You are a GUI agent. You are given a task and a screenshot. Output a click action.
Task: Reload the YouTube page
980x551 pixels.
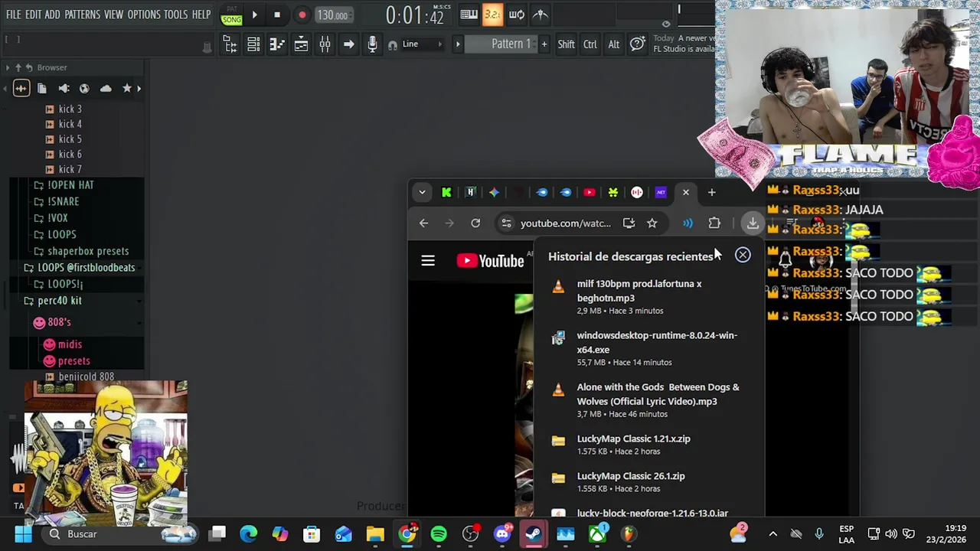coord(475,223)
